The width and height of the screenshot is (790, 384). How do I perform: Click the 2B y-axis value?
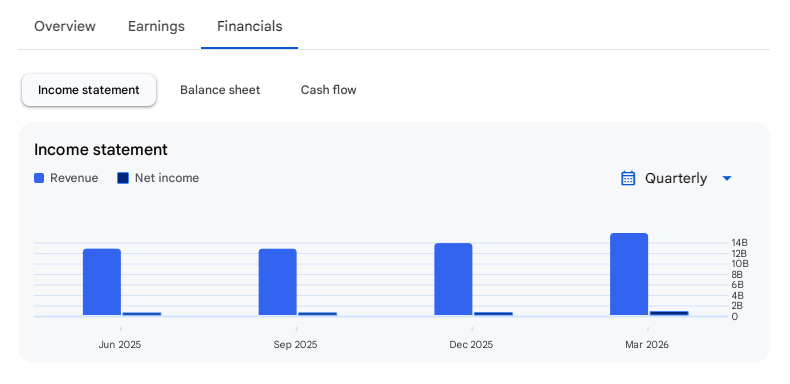[x=737, y=306]
